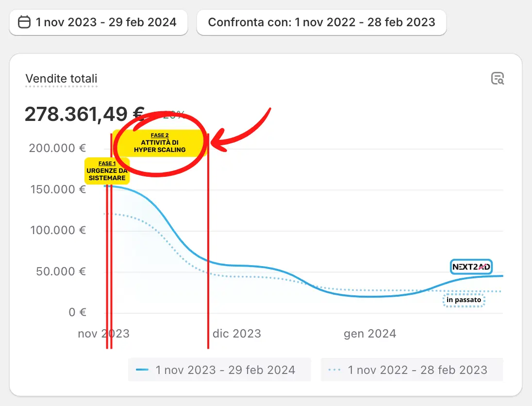Click the gen 2024 axis label
This screenshot has width=532, height=406.
click(370, 334)
